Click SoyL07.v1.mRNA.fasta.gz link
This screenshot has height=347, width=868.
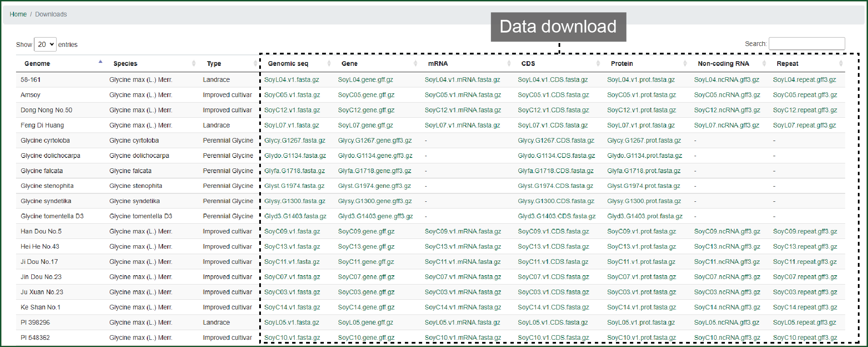tap(462, 125)
